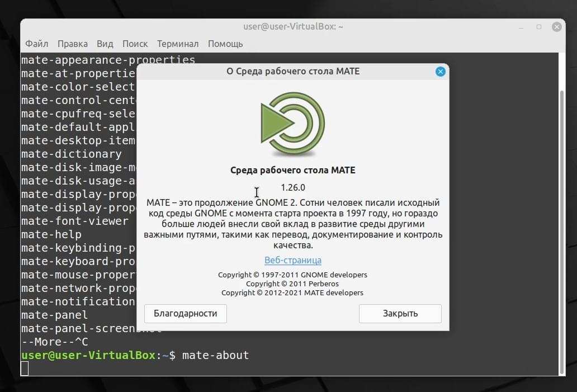Open the Помощь menu
577x392 pixels.
click(225, 44)
